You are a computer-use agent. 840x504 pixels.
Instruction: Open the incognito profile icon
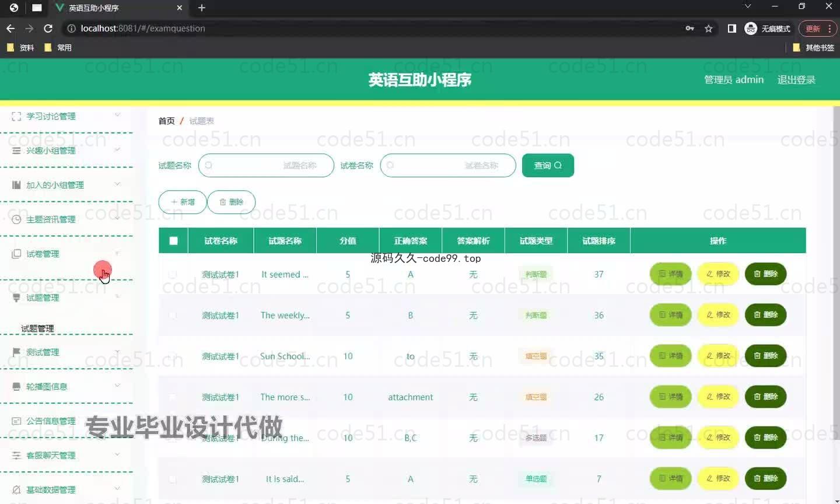coord(751,28)
